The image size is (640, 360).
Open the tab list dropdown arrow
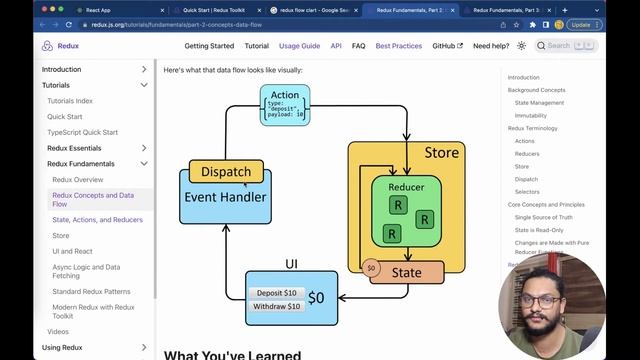click(596, 10)
